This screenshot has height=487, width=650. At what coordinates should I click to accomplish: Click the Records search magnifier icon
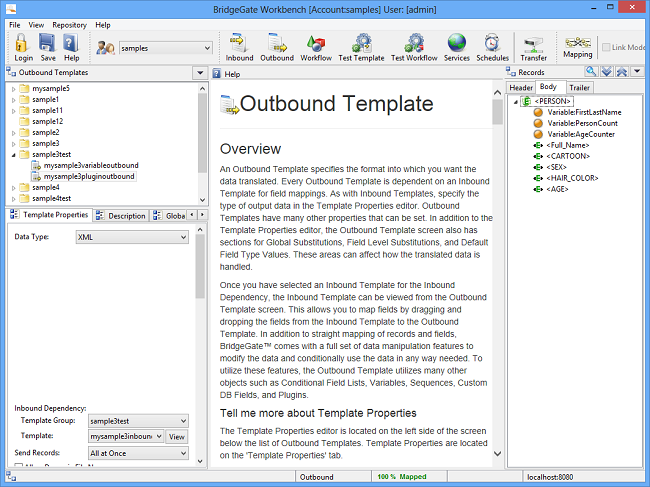point(591,71)
